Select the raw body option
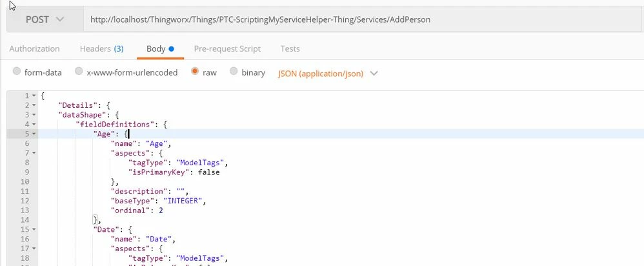This screenshot has height=266, width=644. tap(195, 72)
